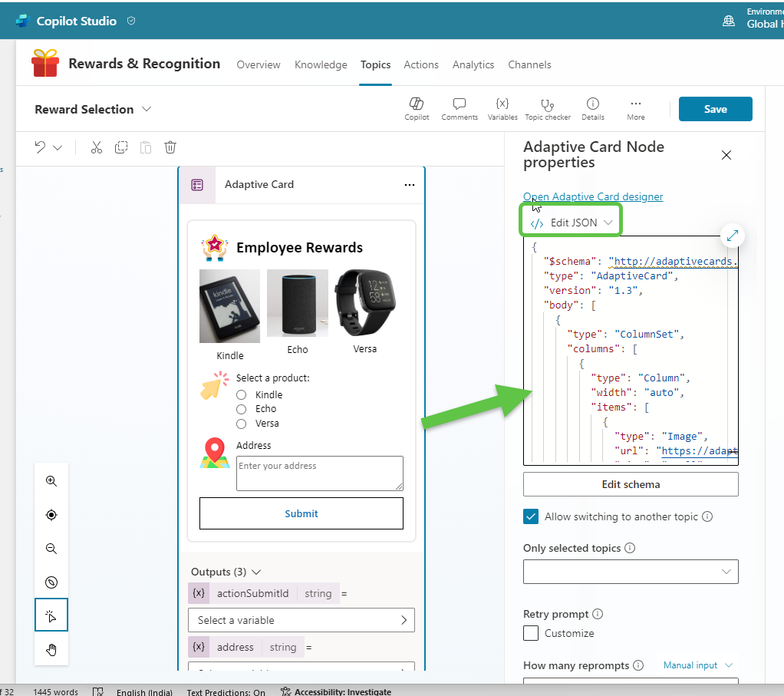The width and height of the screenshot is (784, 696).
Task: Uncheck Allow switching to another topic
Action: click(531, 516)
